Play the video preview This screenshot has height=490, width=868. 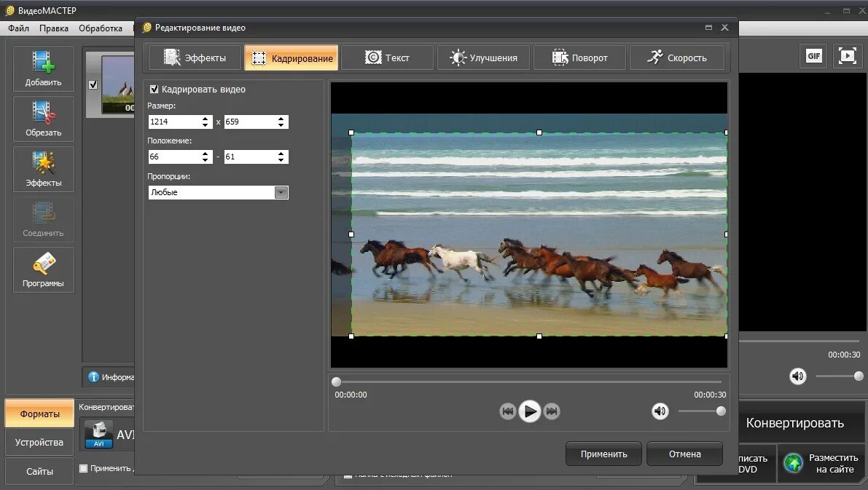[530, 411]
